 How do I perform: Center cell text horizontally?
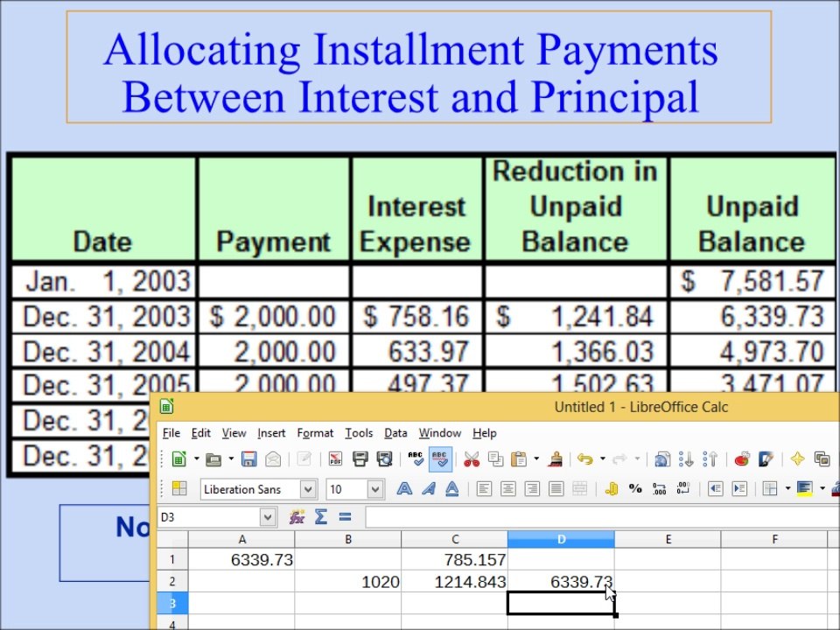507,488
